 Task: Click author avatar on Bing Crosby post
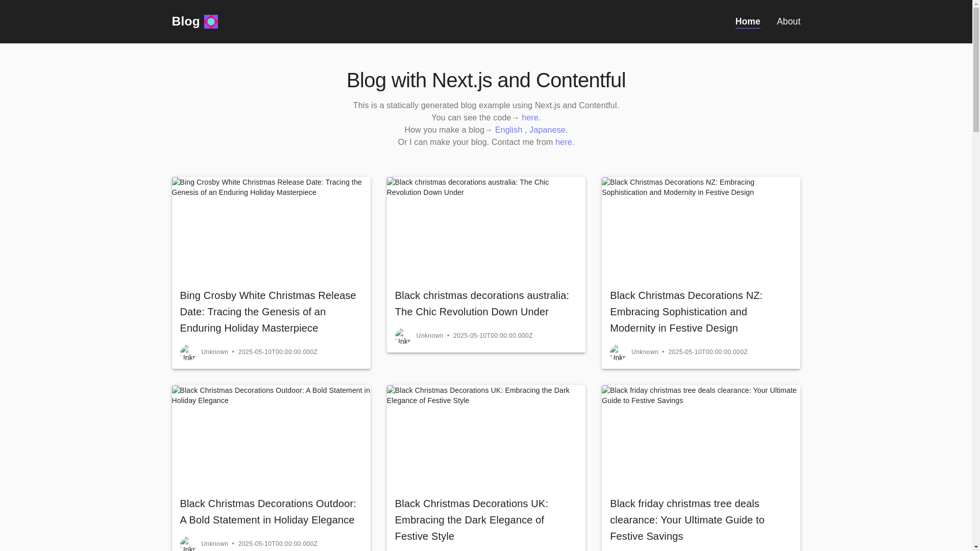tap(188, 352)
